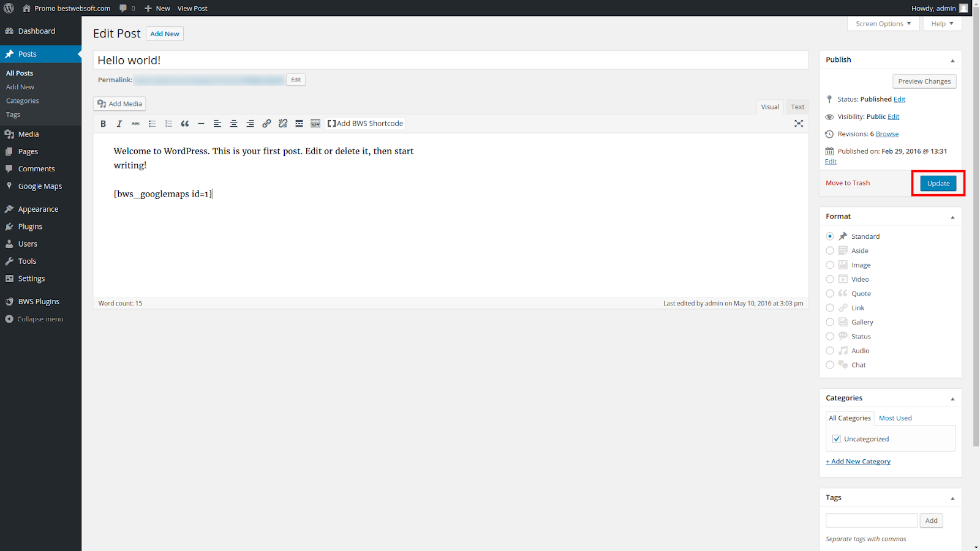Open the Screen Options dropdown
The height and width of the screenshot is (551, 980).
(883, 23)
